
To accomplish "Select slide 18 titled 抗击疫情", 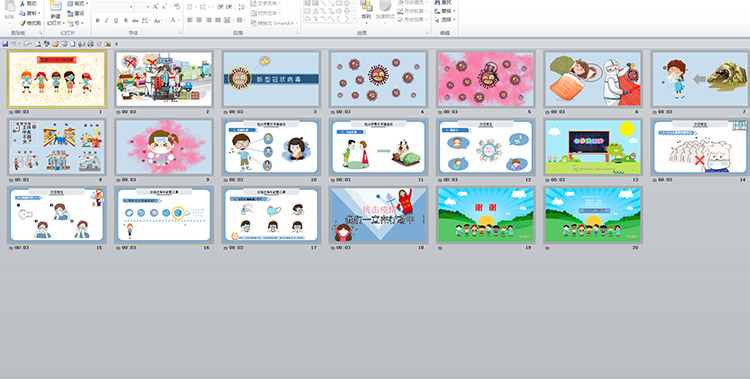I will [378, 215].
